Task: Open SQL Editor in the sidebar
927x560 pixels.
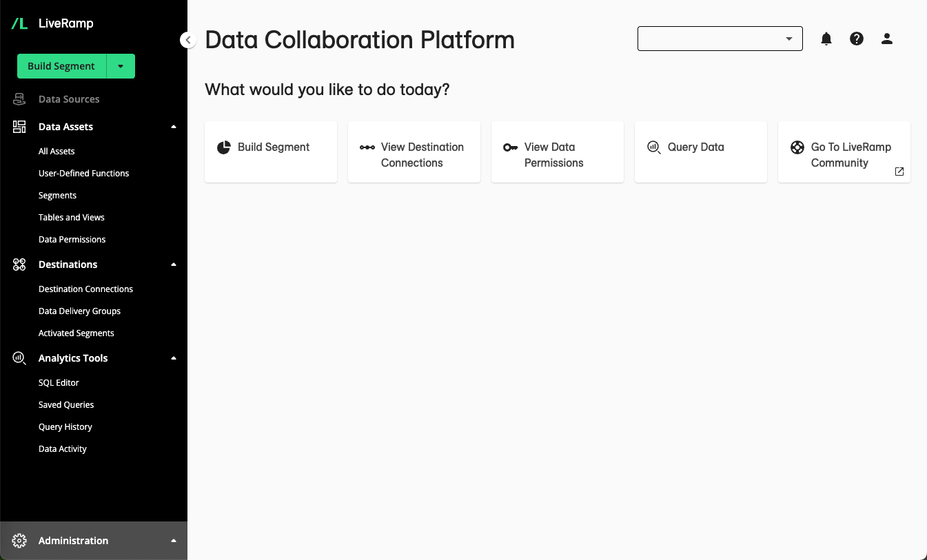Action: pos(59,383)
